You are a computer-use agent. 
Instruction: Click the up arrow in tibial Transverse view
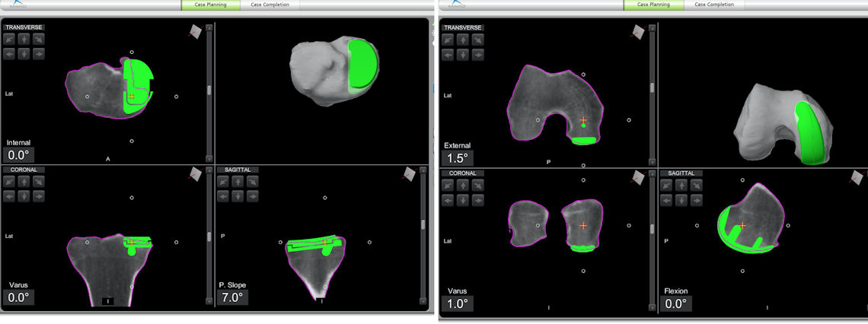click(x=24, y=39)
